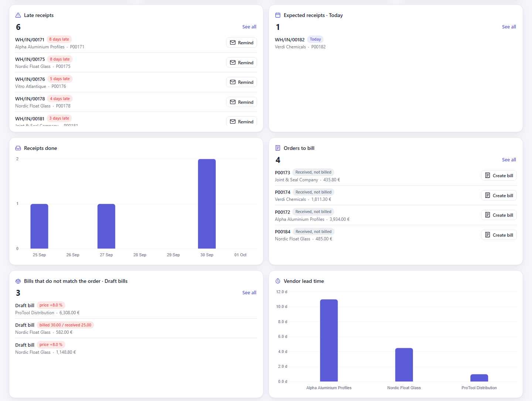Click the 30 Sep bar in Receipts done

point(207,204)
